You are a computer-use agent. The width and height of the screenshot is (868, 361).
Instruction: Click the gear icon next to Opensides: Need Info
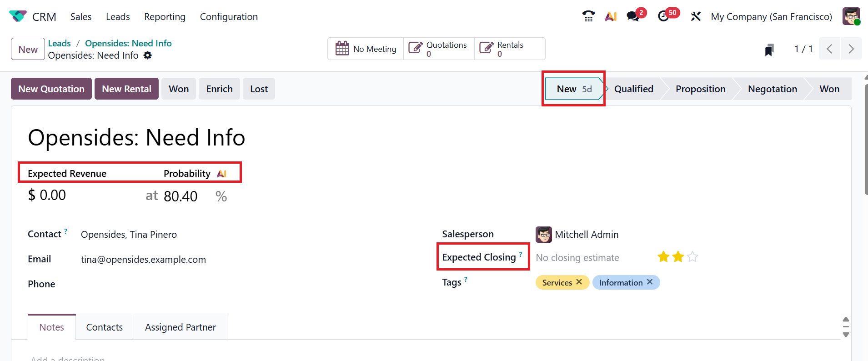(x=148, y=55)
